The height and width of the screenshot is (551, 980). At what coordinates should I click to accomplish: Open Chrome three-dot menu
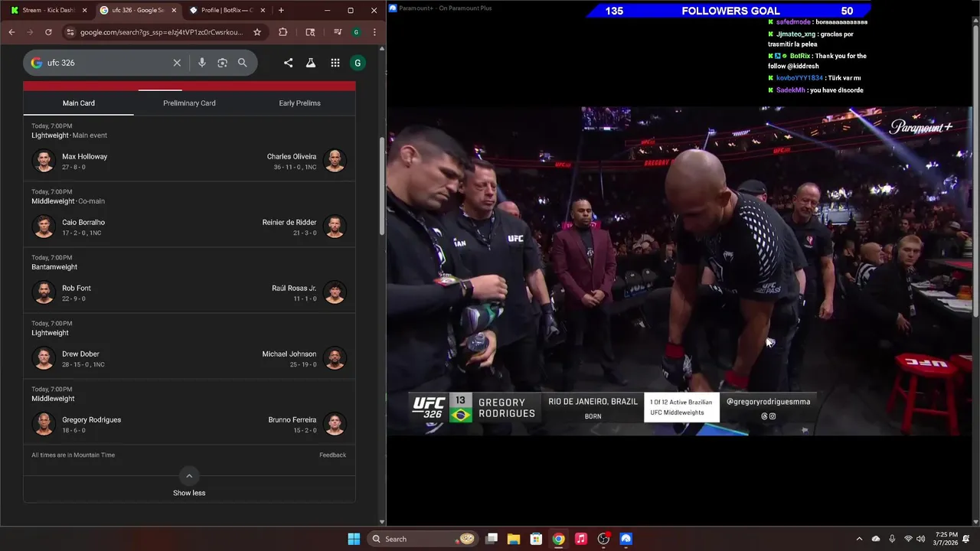(374, 32)
